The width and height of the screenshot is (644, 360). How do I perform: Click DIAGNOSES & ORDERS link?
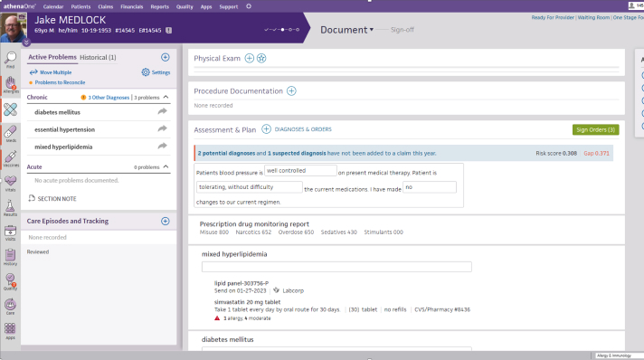[303, 129]
